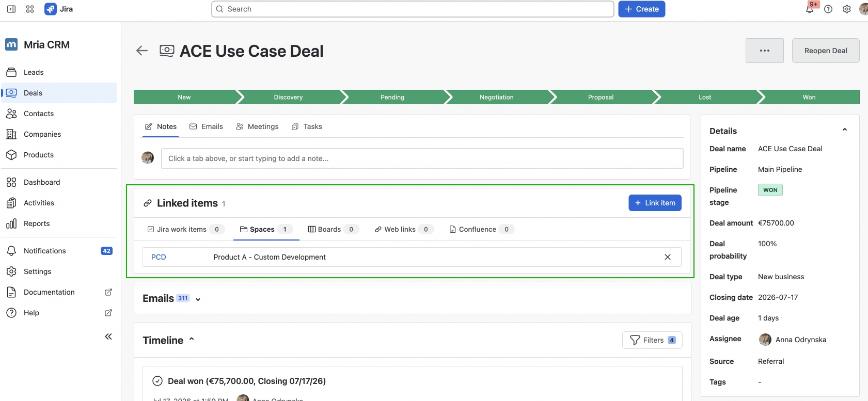Collapse the Timeline section
This screenshot has width=868, height=401.
click(x=192, y=340)
